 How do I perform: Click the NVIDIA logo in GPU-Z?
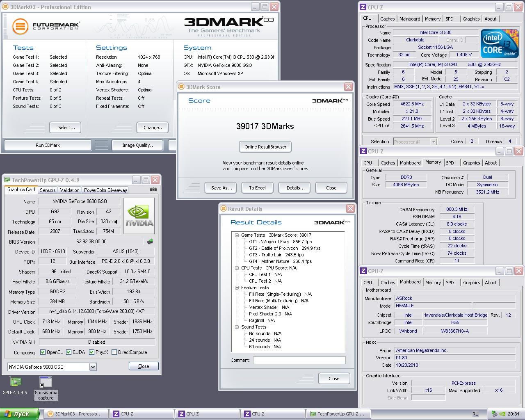tap(139, 216)
